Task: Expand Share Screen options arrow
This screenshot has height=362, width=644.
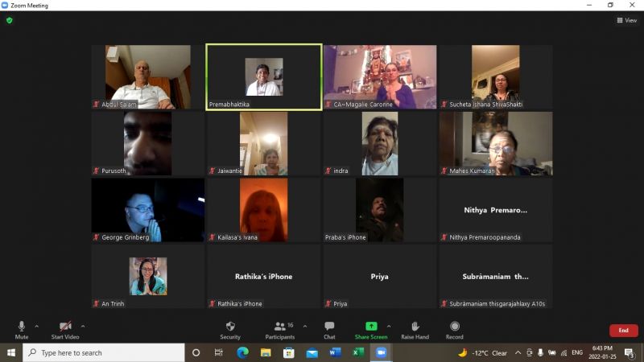Action: pyautogui.click(x=389, y=326)
